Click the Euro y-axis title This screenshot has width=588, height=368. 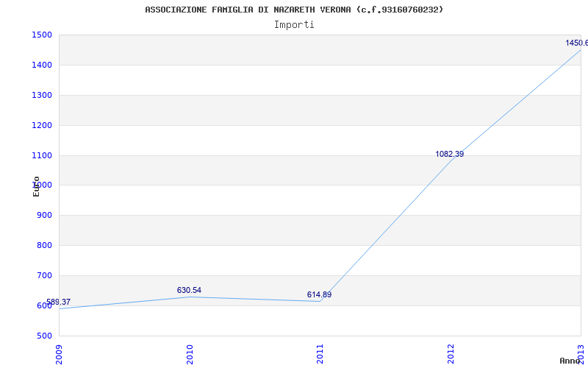click(x=36, y=186)
